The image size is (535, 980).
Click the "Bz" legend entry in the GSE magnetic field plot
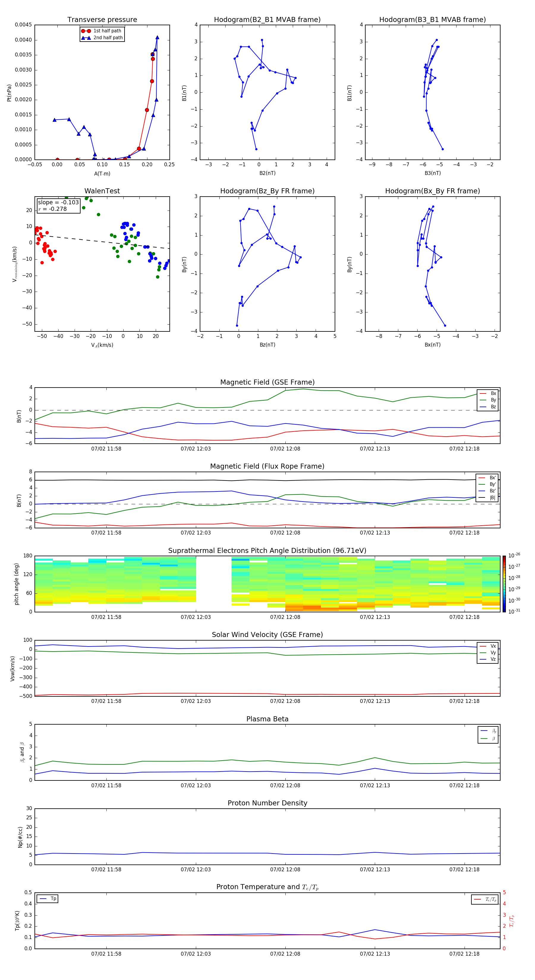(488, 407)
